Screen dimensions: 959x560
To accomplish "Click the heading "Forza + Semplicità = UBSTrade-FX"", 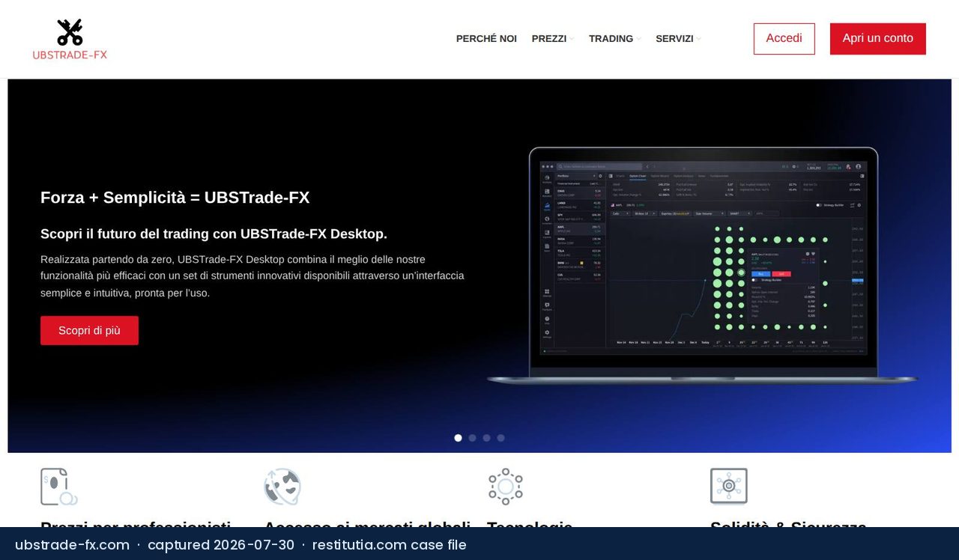I will (x=175, y=198).
